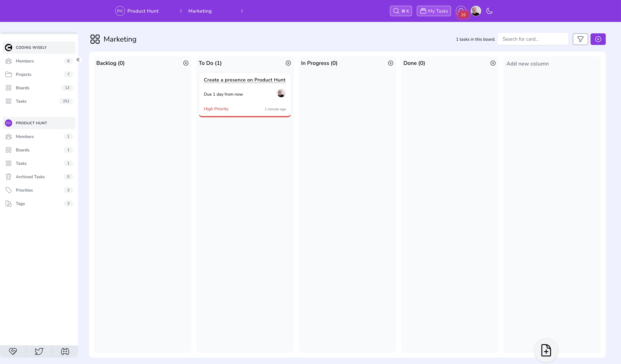The width and height of the screenshot is (621, 364).
Task: Open Archived Tasks in sidebar
Action: click(39, 177)
